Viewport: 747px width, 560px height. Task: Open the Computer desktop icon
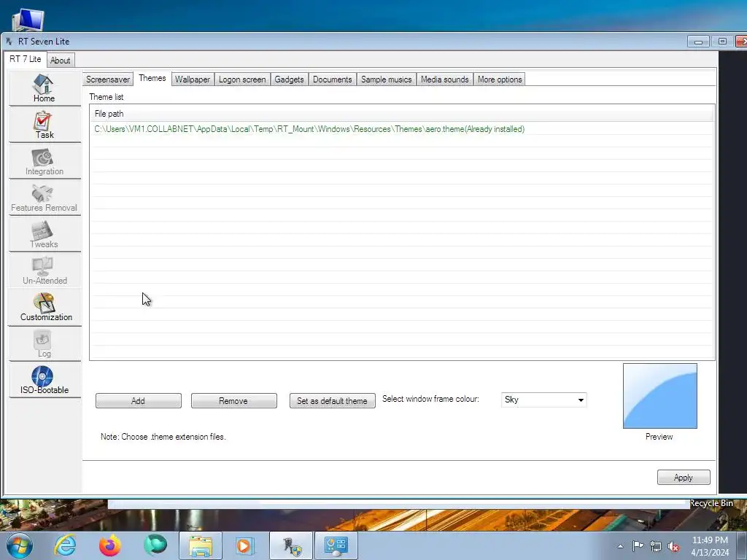tap(28, 20)
